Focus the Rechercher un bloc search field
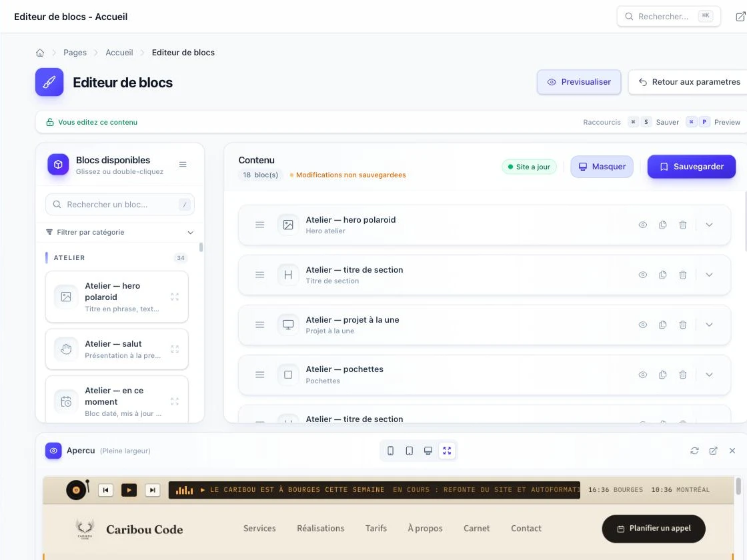Viewport: 747px width, 560px height. (x=119, y=204)
